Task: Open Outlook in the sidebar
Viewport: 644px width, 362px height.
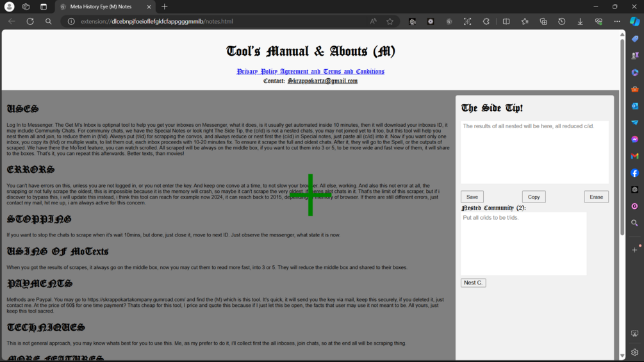Action: 634,106
